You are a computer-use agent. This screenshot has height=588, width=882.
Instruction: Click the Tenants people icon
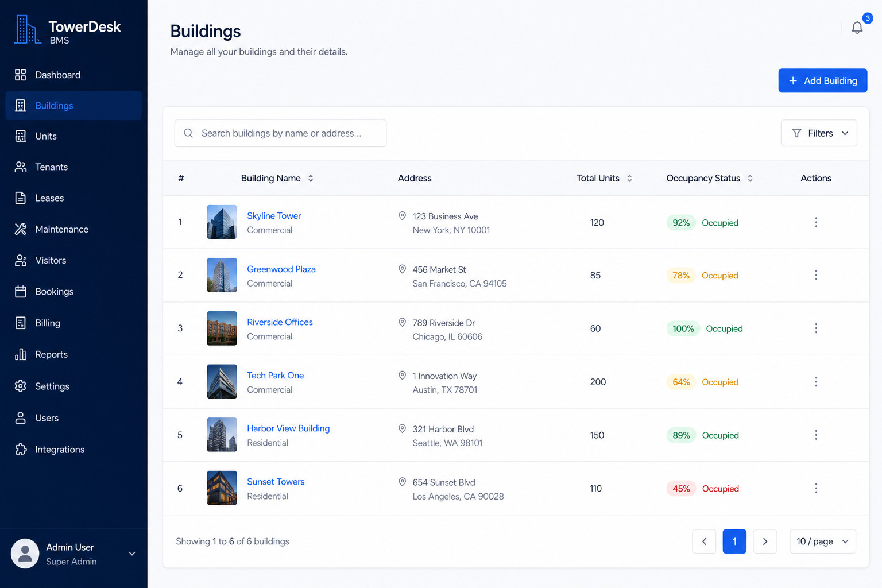click(x=21, y=167)
